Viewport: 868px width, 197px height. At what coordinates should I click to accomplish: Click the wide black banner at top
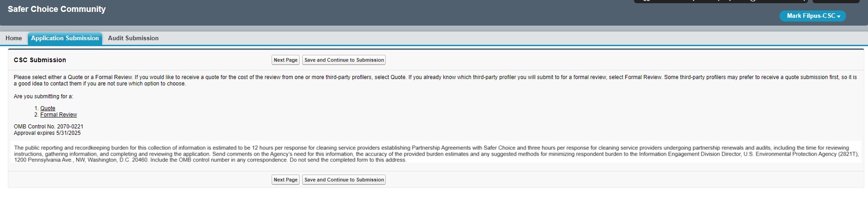721,1
